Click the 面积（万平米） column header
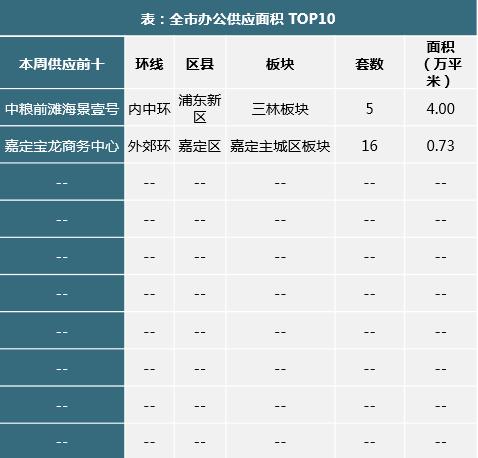The width and height of the screenshot is (478, 458). point(441,64)
